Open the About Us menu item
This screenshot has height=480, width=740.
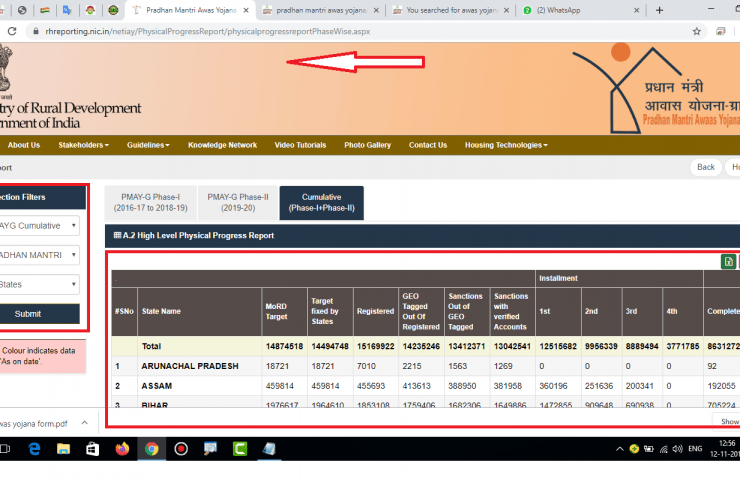coord(24,145)
